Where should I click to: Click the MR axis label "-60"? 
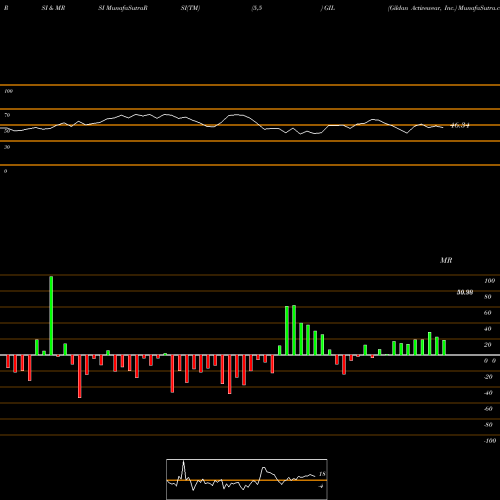point(488,409)
